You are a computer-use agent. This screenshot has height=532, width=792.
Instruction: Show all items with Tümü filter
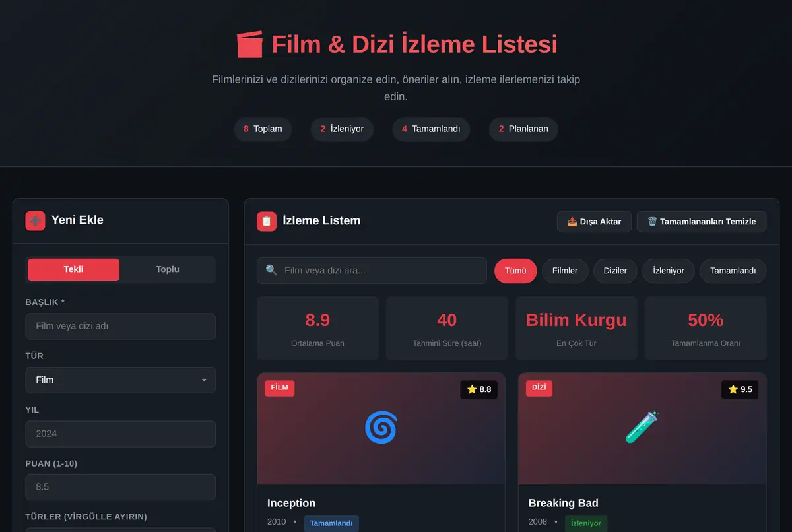pos(515,271)
